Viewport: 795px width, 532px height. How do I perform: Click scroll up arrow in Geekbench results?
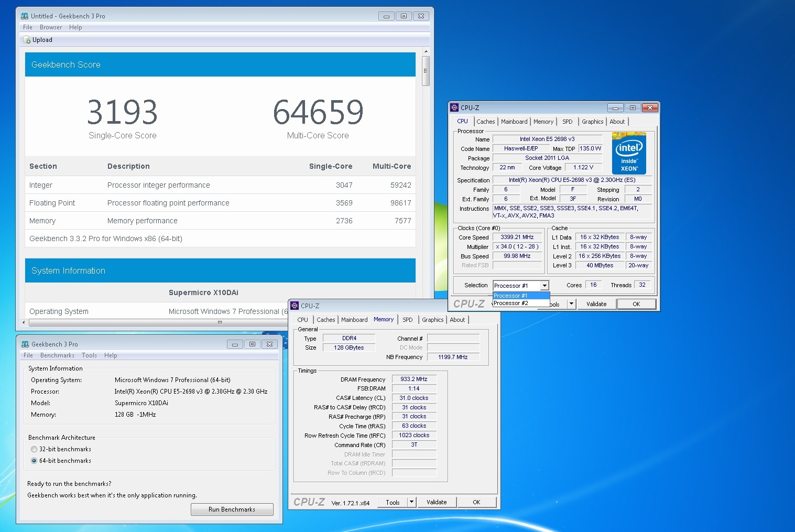click(x=426, y=51)
